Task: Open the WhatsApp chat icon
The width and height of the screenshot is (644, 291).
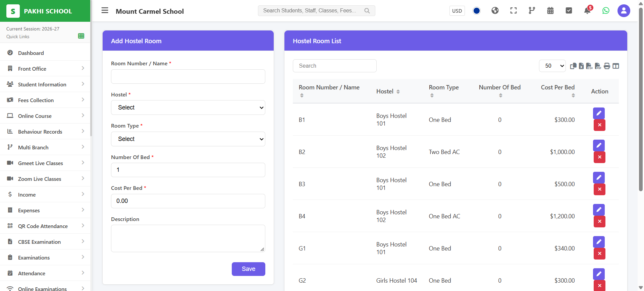Action: point(606,11)
